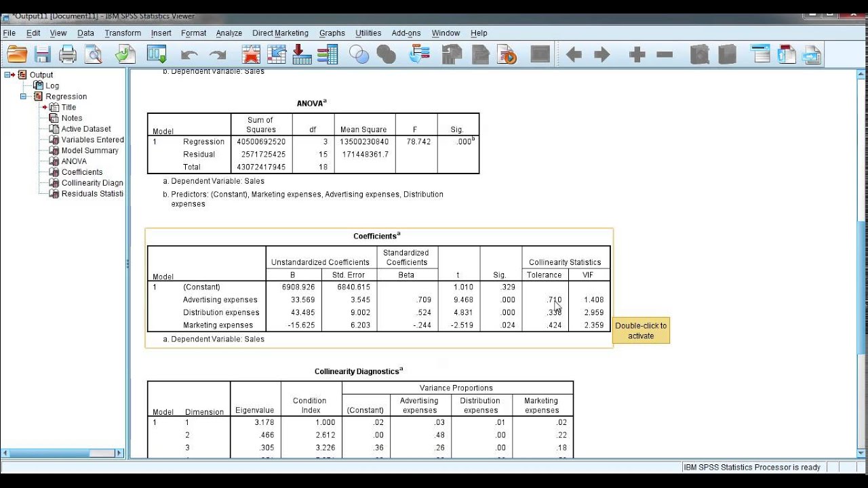Click the Undo arrow icon
The image size is (868, 488).
(x=189, y=56)
